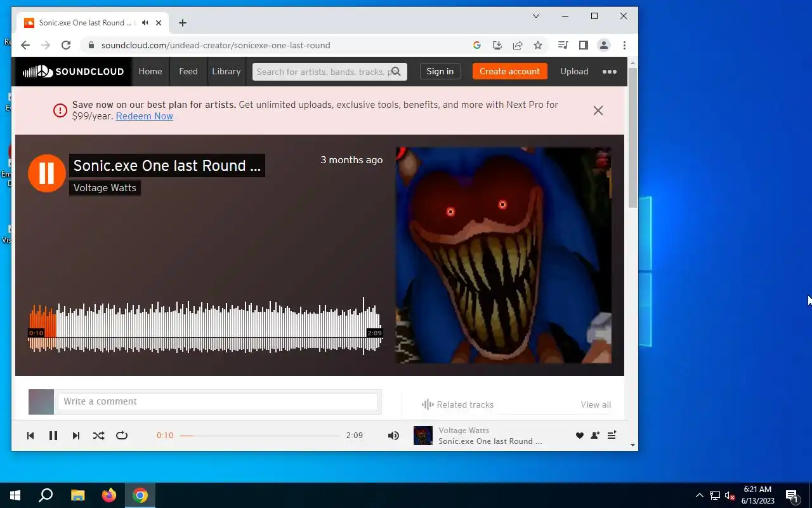Click the share page icon in address bar
The image size is (812, 508).
[518, 45]
